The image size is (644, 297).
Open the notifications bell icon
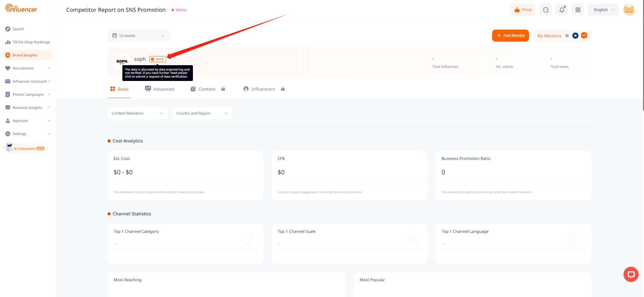point(562,10)
